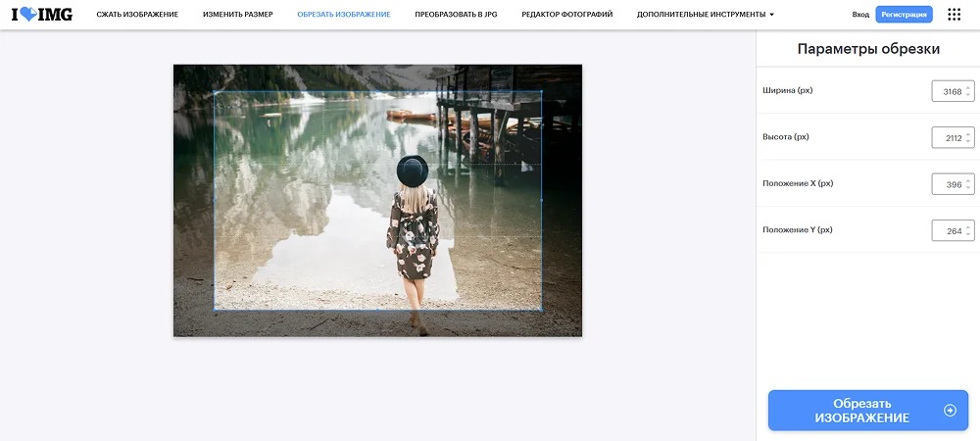Click the bottom-right crop corner handle
Screen dimensions: 980x441
(x=541, y=310)
